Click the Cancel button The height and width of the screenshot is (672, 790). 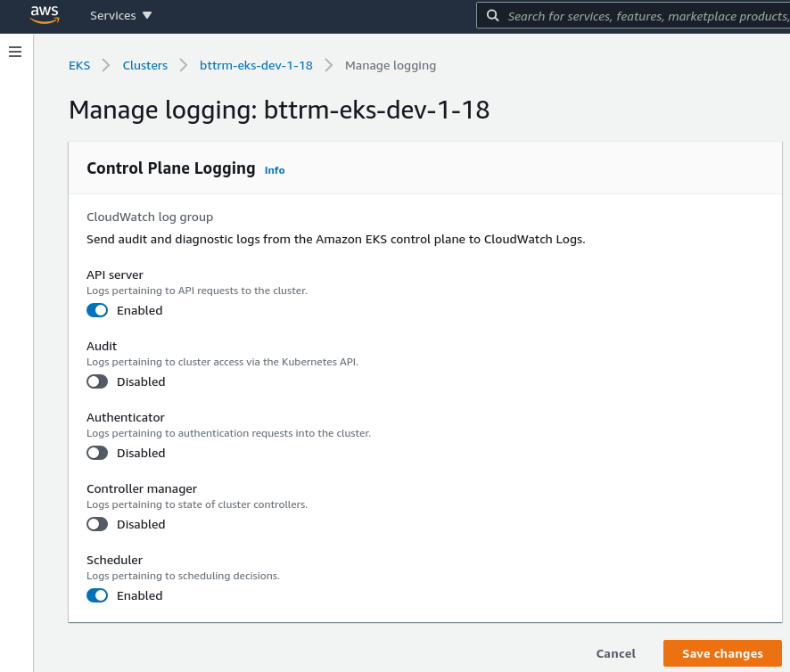pos(615,653)
